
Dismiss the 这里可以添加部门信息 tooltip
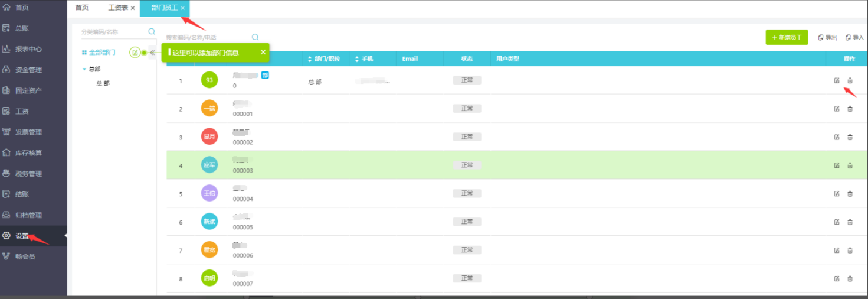coord(263,52)
